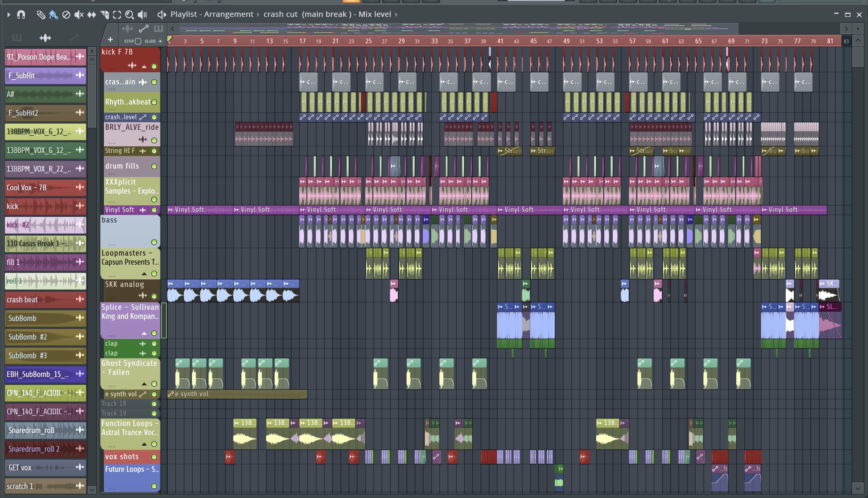Select the Delete tool
868x498 pixels.
coord(66,14)
